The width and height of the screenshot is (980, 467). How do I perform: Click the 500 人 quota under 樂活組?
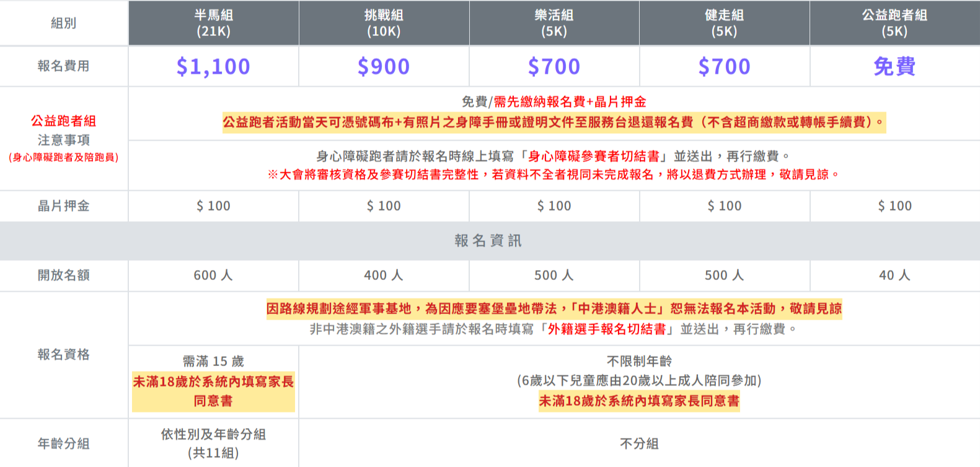point(554,275)
